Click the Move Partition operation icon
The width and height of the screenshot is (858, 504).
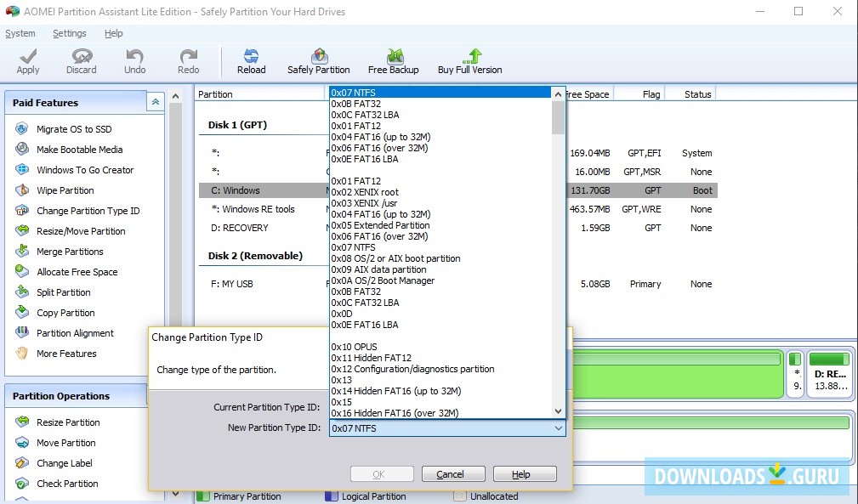[x=22, y=443]
